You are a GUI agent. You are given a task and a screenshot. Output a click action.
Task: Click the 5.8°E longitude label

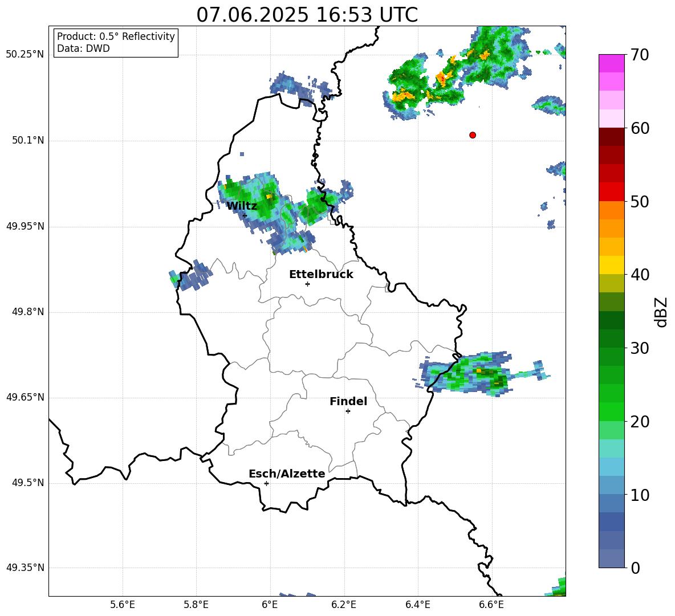point(196,605)
